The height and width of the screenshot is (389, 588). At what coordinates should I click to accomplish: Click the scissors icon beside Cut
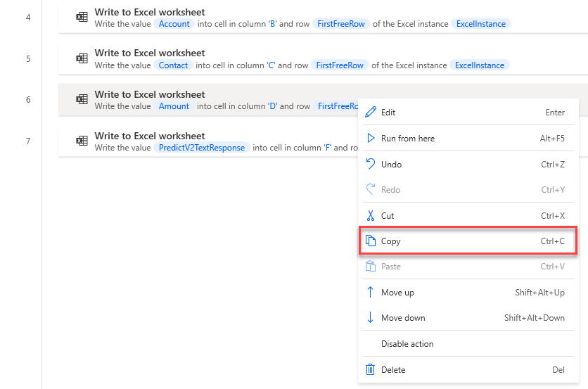[x=371, y=215]
